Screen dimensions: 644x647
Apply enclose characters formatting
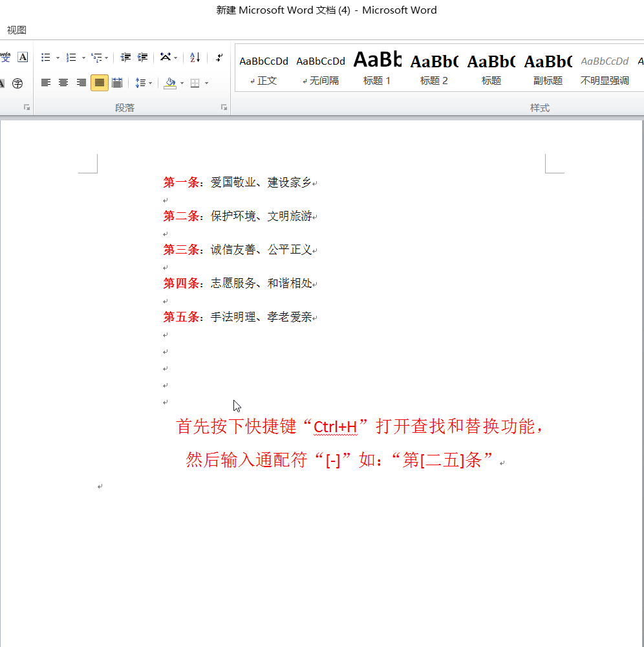point(18,83)
